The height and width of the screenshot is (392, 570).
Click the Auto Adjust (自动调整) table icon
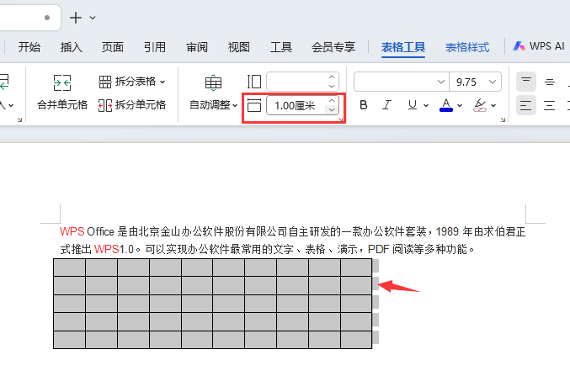point(213,82)
